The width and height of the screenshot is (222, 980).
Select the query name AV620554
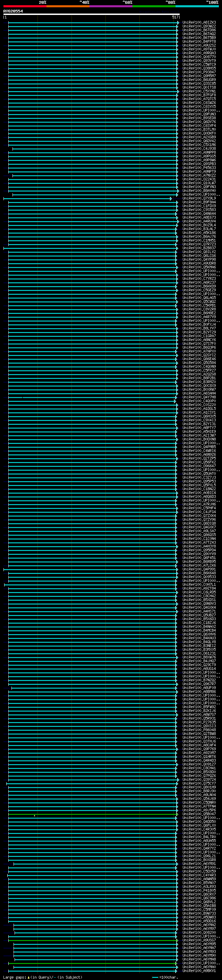pos(13,11)
